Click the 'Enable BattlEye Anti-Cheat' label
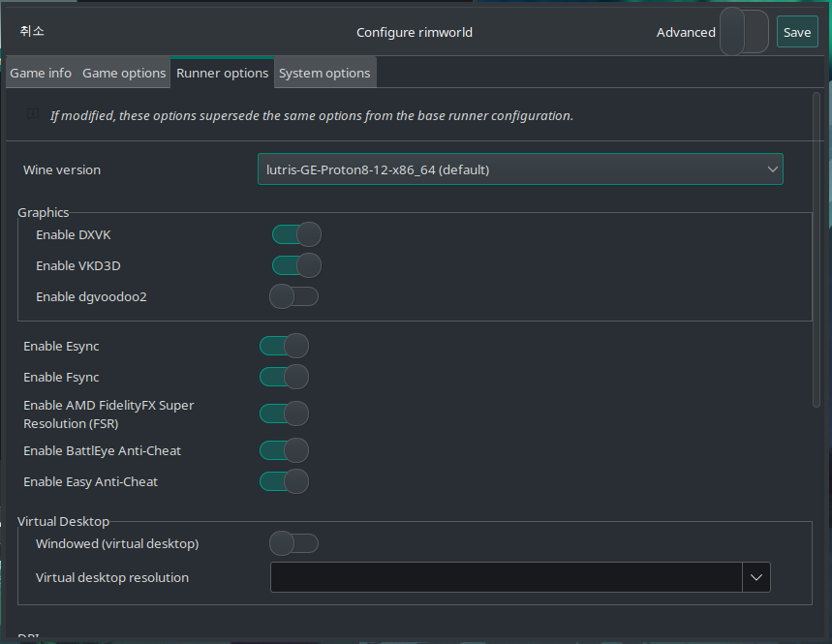The image size is (832, 644). pyautogui.click(x=103, y=451)
